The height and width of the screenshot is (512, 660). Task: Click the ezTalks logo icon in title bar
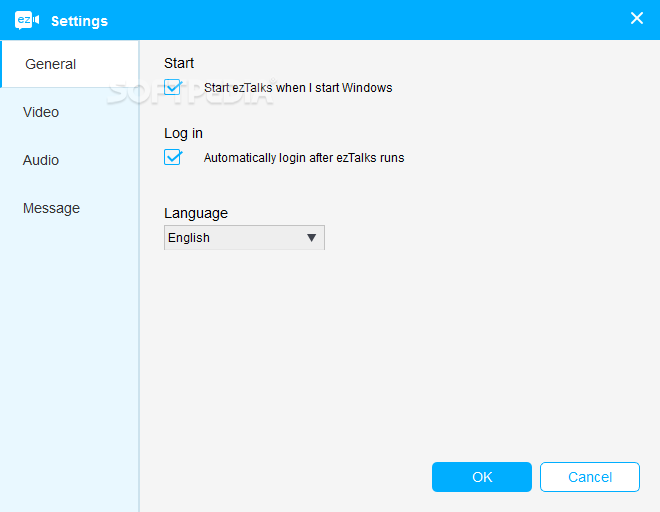pos(27,20)
